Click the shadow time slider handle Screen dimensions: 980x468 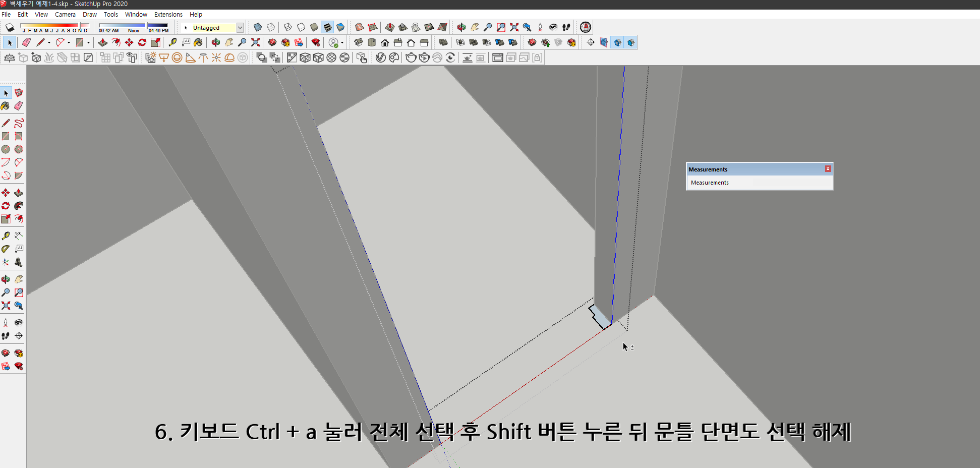click(x=146, y=25)
